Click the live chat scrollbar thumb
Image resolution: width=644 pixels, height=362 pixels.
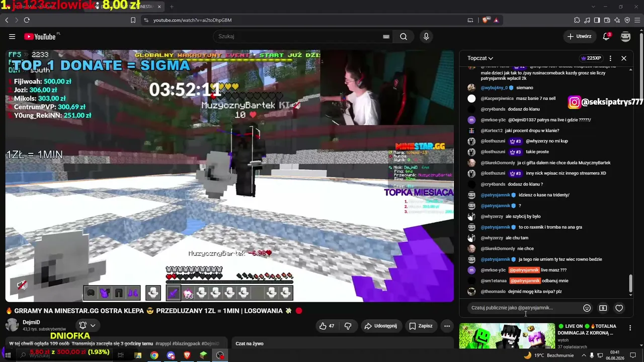[630, 283]
